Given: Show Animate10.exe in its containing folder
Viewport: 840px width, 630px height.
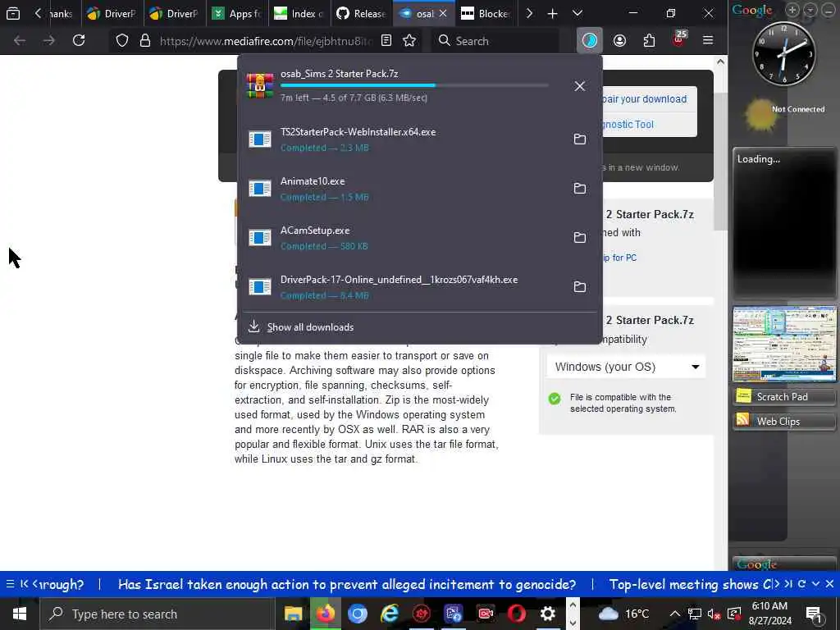Looking at the screenshot, I should coord(580,188).
